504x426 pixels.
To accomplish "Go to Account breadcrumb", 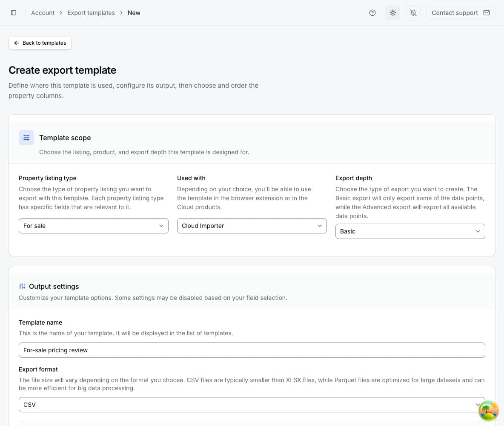I will [43, 13].
